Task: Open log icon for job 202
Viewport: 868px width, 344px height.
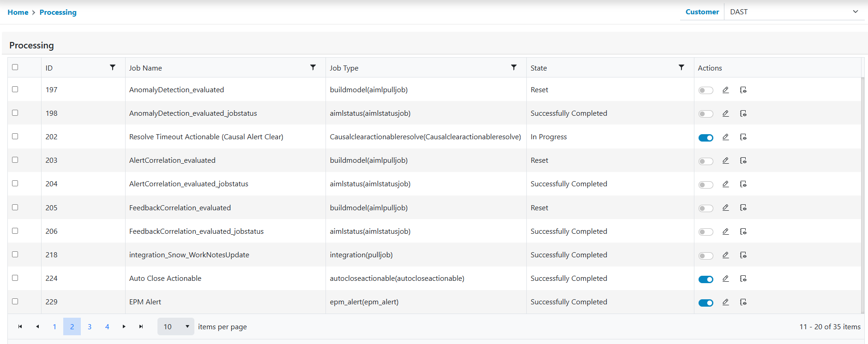Action: 743,137
